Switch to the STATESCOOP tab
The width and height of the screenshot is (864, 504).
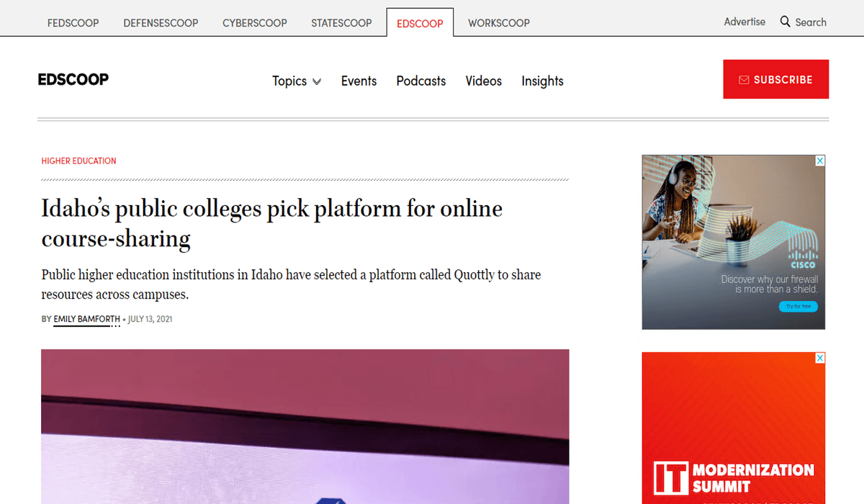coord(341,22)
